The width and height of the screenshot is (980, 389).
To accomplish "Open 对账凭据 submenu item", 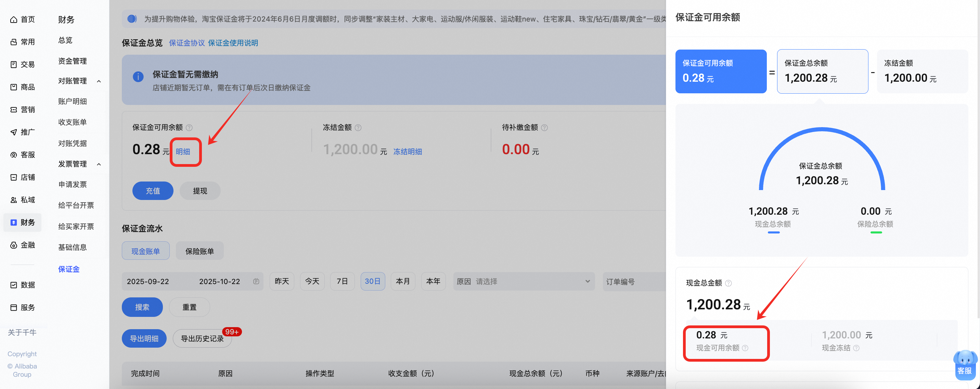I will [x=72, y=144].
